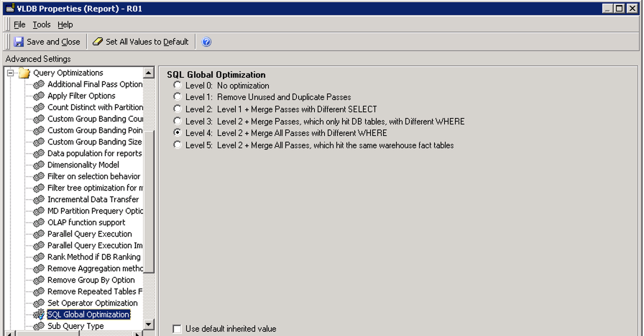Viewport: 644px width, 336px height.
Task: Click the Query Optimizations folder label
Action: (x=68, y=73)
